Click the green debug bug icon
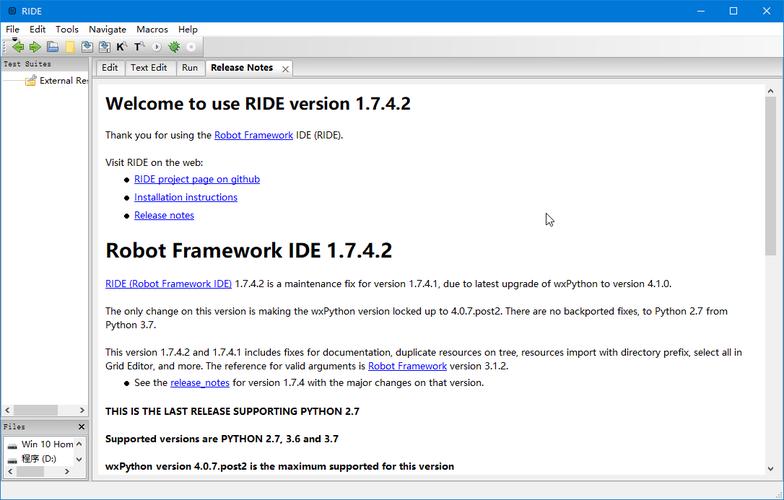 (174, 47)
